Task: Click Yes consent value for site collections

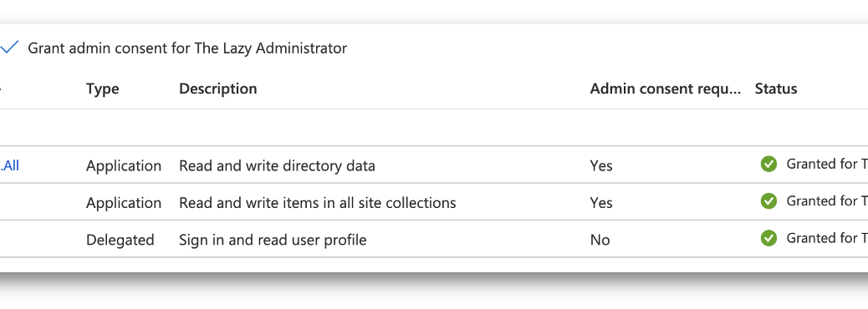Action: (601, 203)
